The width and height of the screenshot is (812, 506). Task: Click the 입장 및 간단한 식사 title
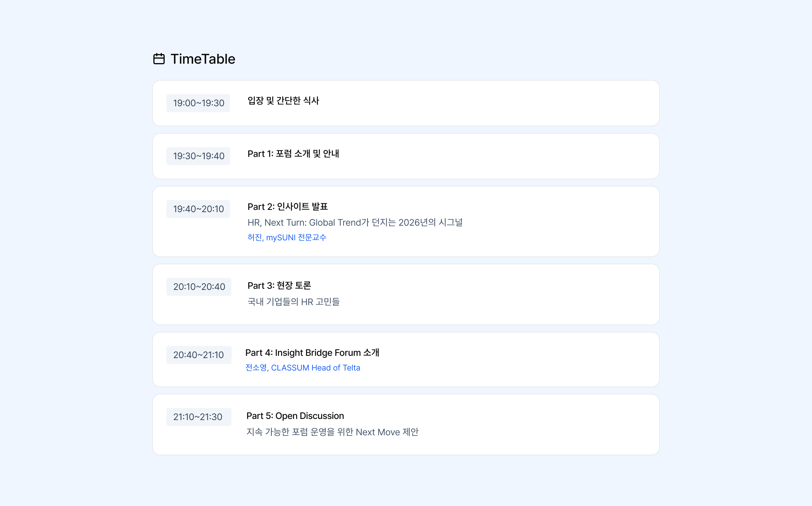(283, 101)
